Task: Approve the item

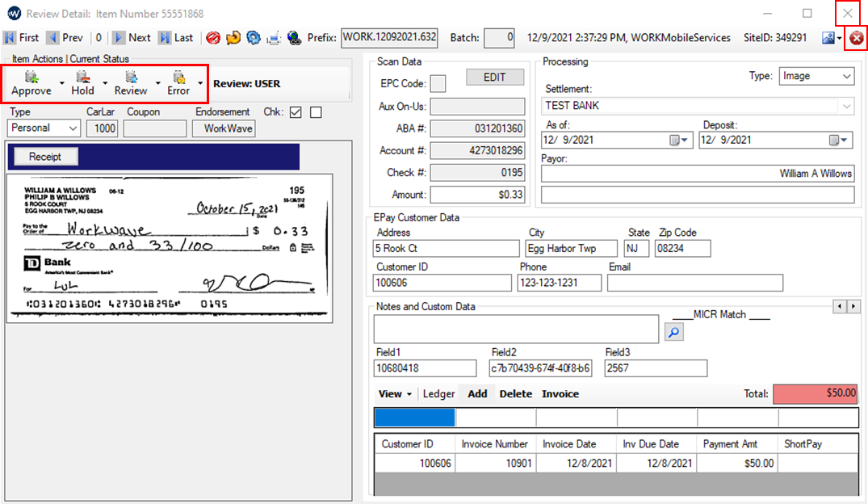Action: 31,83
